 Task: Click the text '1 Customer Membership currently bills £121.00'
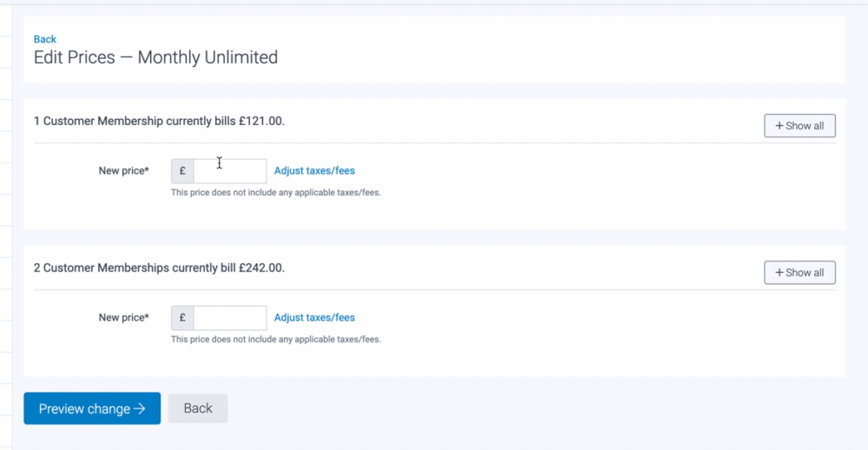tap(159, 122)
